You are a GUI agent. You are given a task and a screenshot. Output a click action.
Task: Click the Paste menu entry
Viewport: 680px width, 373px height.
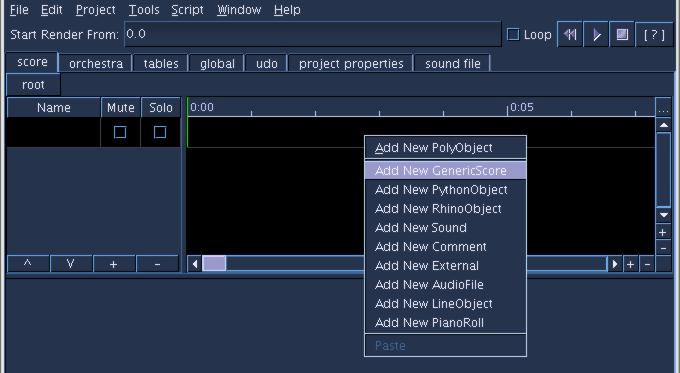pos(445,346)
